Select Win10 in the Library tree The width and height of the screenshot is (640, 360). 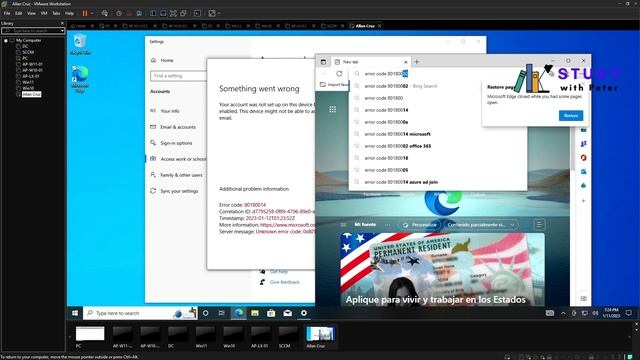click(x=28, y=88)
